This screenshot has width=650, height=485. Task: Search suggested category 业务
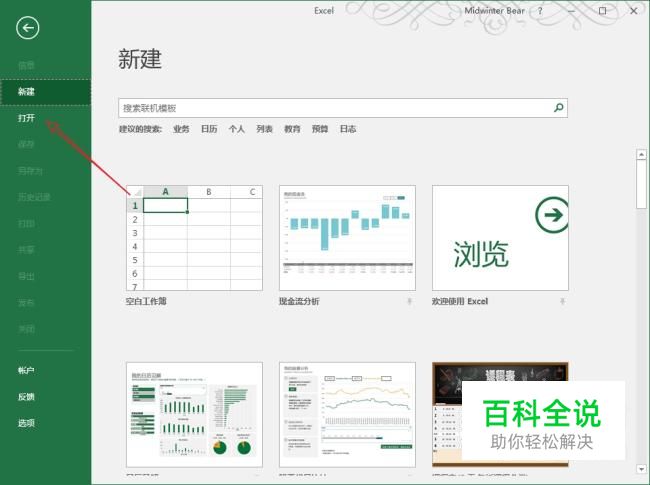pyautogui.click(x=181, y=129)
